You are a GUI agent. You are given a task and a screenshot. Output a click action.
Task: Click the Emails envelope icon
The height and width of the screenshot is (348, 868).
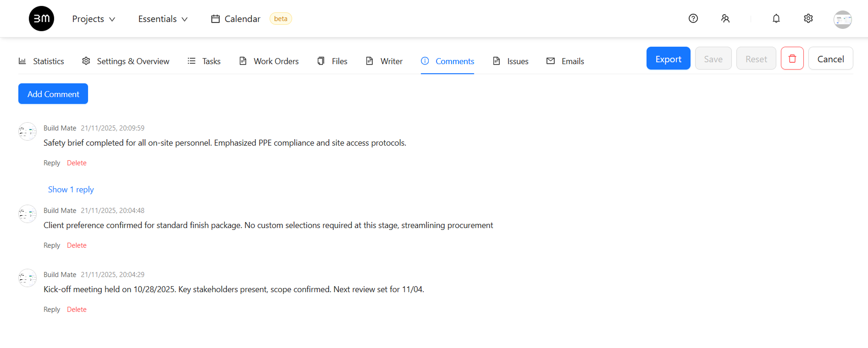pyautogui.click(x=551, y=61)
